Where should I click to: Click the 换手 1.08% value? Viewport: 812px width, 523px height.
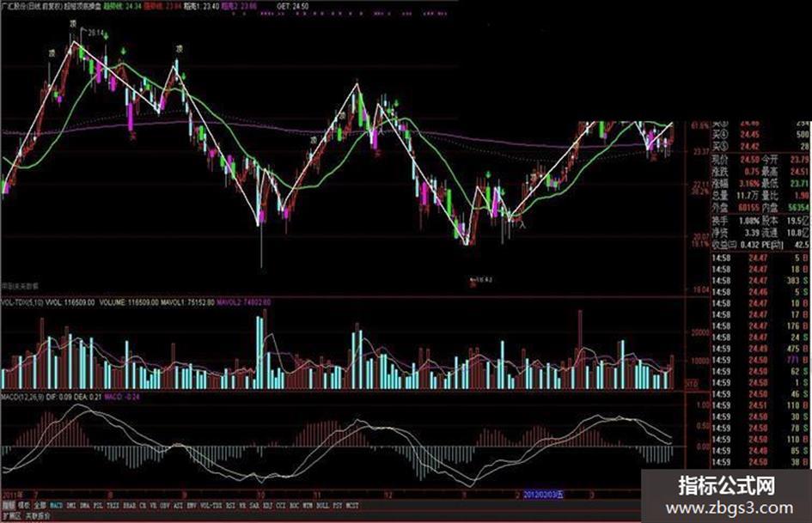(x=748, y=221)
